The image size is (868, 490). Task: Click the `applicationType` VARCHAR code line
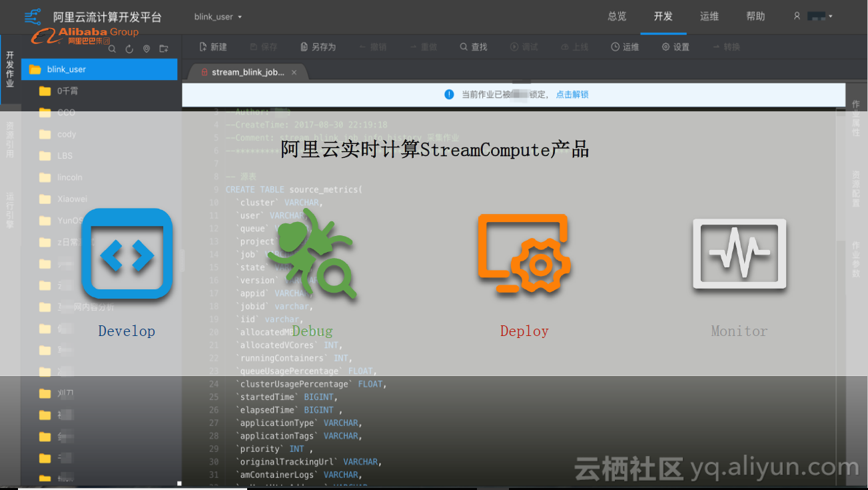[298, 423]
